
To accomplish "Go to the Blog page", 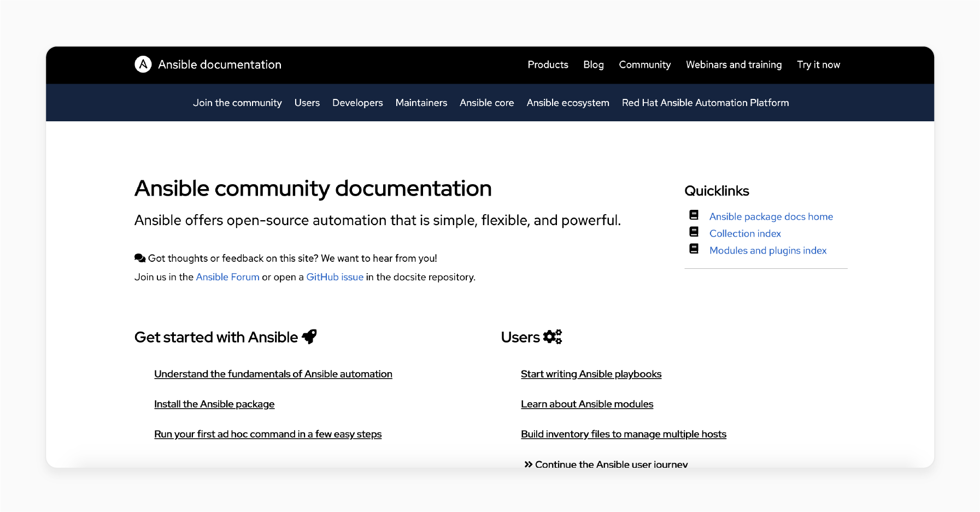I will coord(594,64).
